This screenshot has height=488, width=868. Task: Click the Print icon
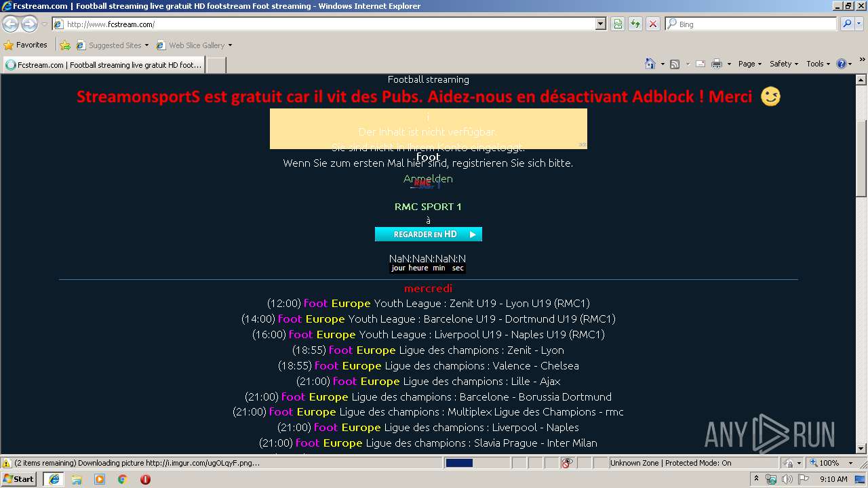coord(717,64)
